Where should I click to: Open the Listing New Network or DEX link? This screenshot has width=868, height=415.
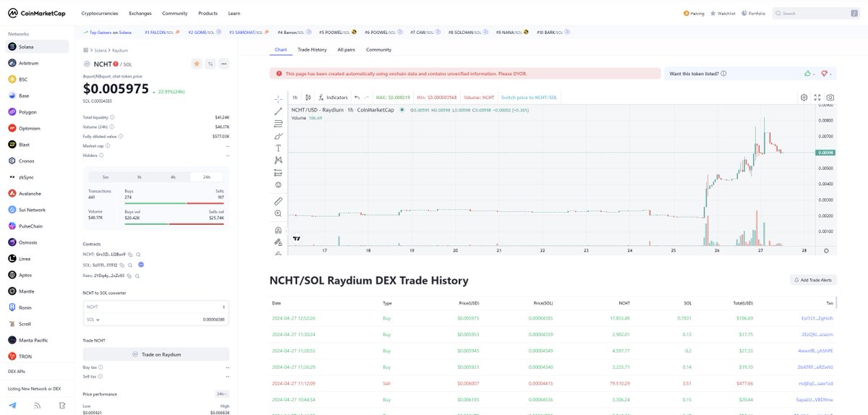pyautogui.click(x=33, y=388)
